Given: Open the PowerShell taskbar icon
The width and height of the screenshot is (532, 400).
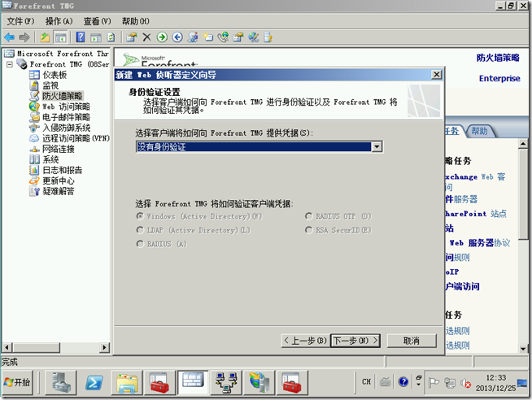Looking at the screenshot, I should click(x=94, y=382).
